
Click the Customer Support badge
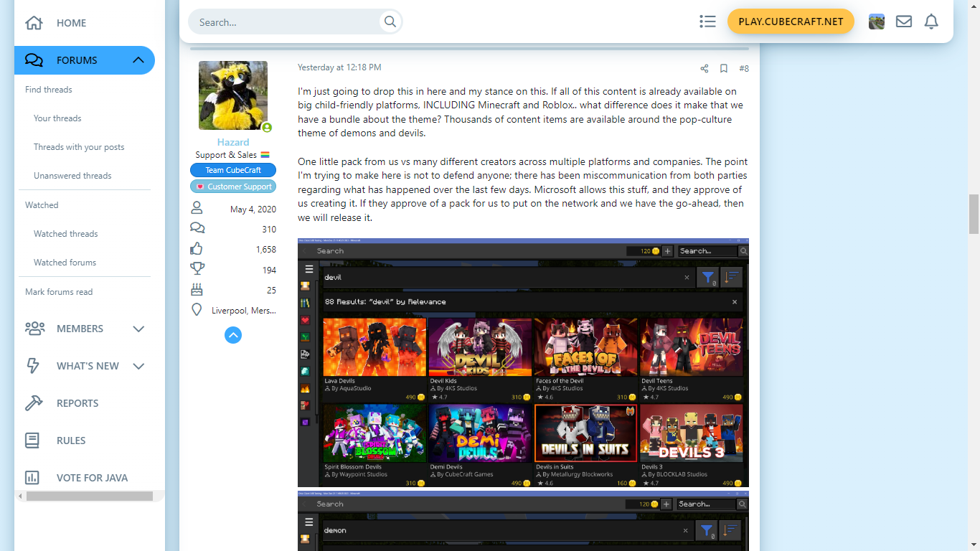coord(233,187)
